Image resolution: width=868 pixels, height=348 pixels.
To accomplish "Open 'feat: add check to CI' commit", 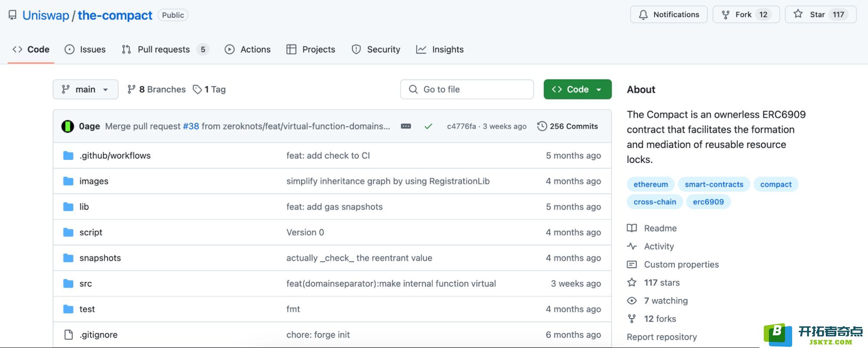I will [x=328, y=156].
